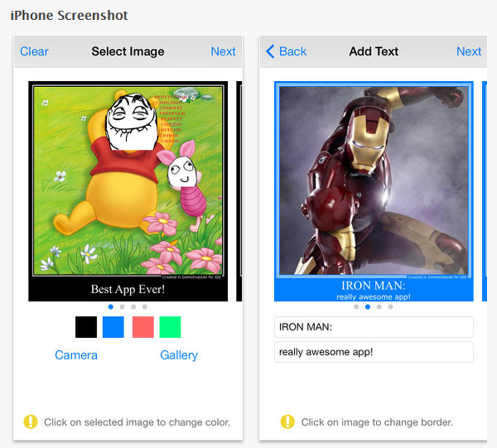Select first page dot under Iron Man poster

point(356,306)
